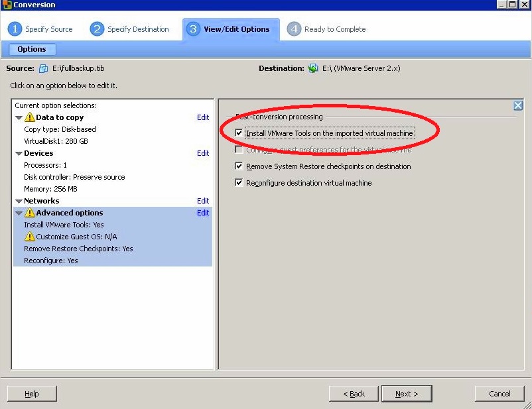Collapse the Networks section
Viewport: 532px width, 409px height.
[19, 202]
